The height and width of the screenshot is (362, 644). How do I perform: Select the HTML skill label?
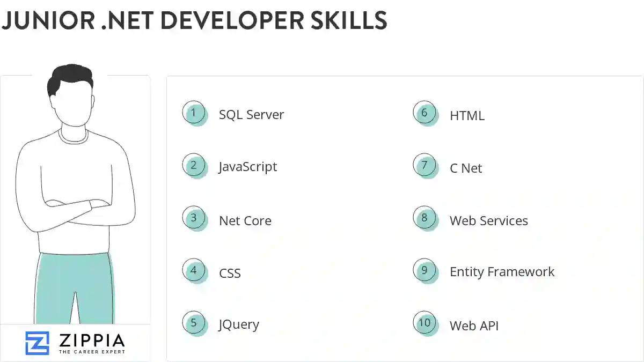pos(465,115)
